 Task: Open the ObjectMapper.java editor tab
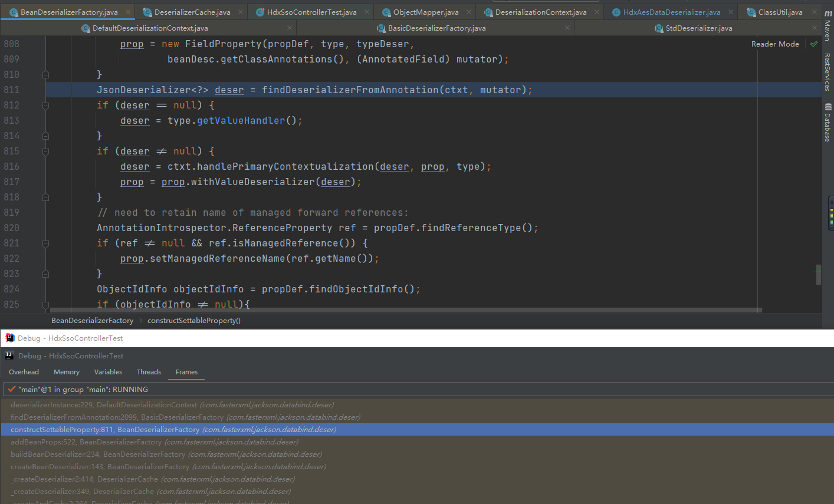(x=426, y=12)
